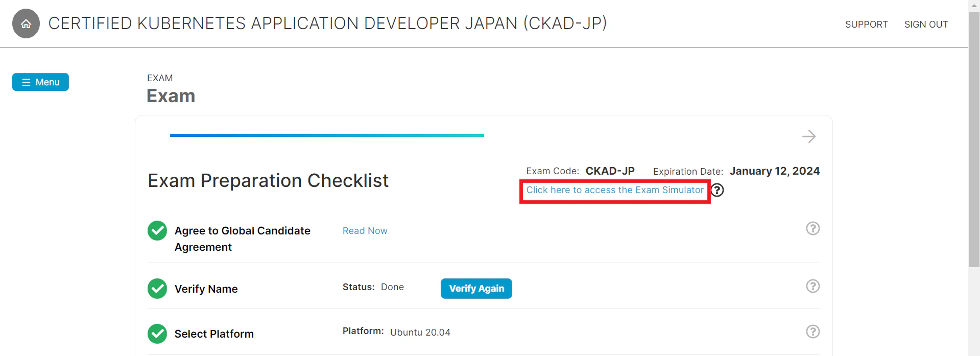Open the hamburger Menu button
Image resolution: width=980 pixels, height=356 pixels.
(x=40, y=82)
